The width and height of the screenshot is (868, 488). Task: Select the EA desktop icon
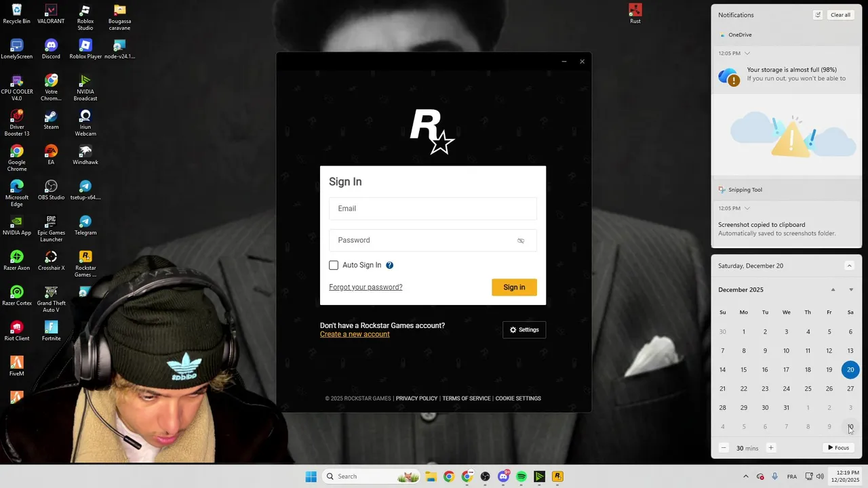coord(51,155)
